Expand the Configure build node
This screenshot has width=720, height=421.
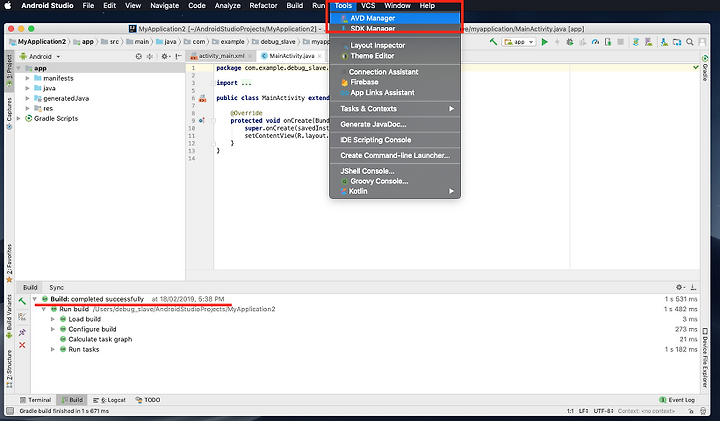(53, 330)
